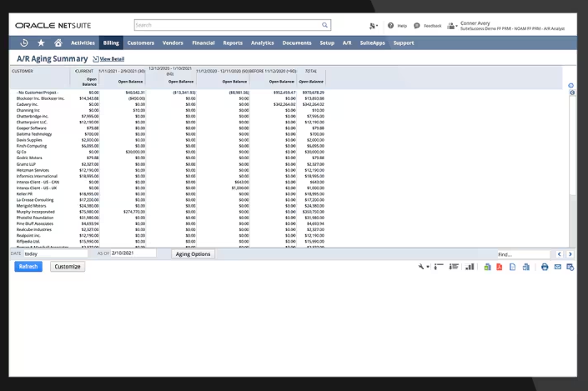The height and width of the screenshot is (391, 588).
Task: Open the Financial menu
Action: point(204,43)
